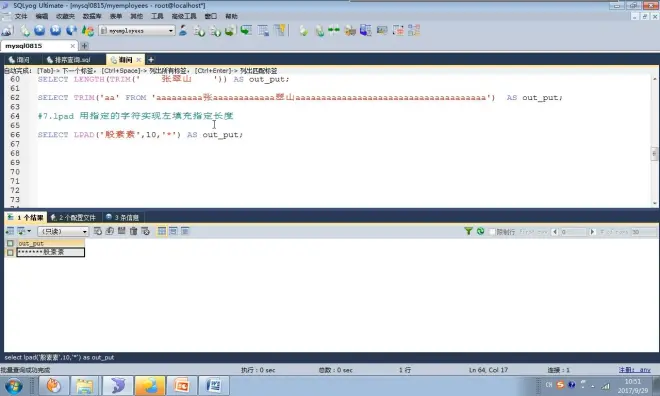This screenshot has height=396, width=660.
Task: Check the result row checkbox
Action: (x=10, y=252)
